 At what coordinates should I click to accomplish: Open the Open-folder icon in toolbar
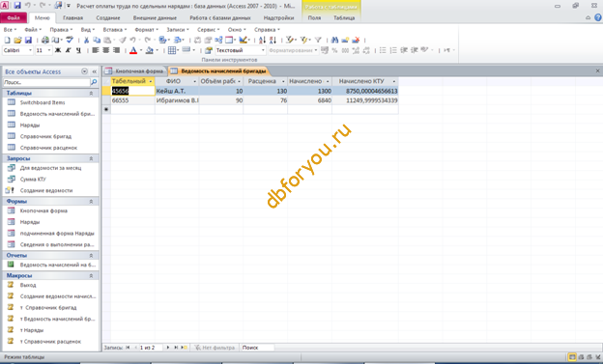[17, 40]
